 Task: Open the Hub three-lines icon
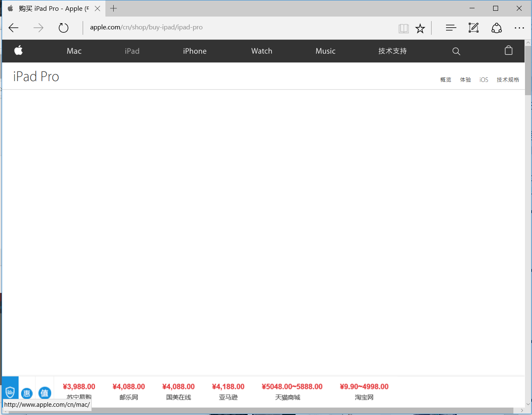click(451, 28)
